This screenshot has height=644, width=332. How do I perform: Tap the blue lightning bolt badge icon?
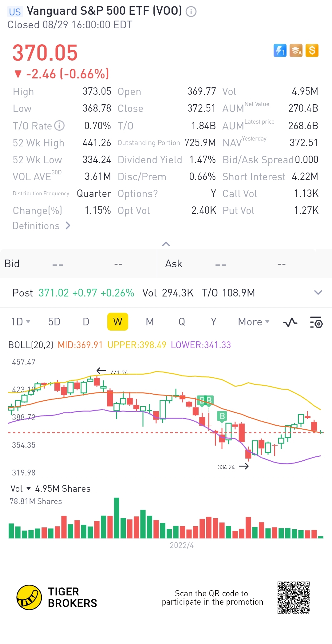click(280, 50)
